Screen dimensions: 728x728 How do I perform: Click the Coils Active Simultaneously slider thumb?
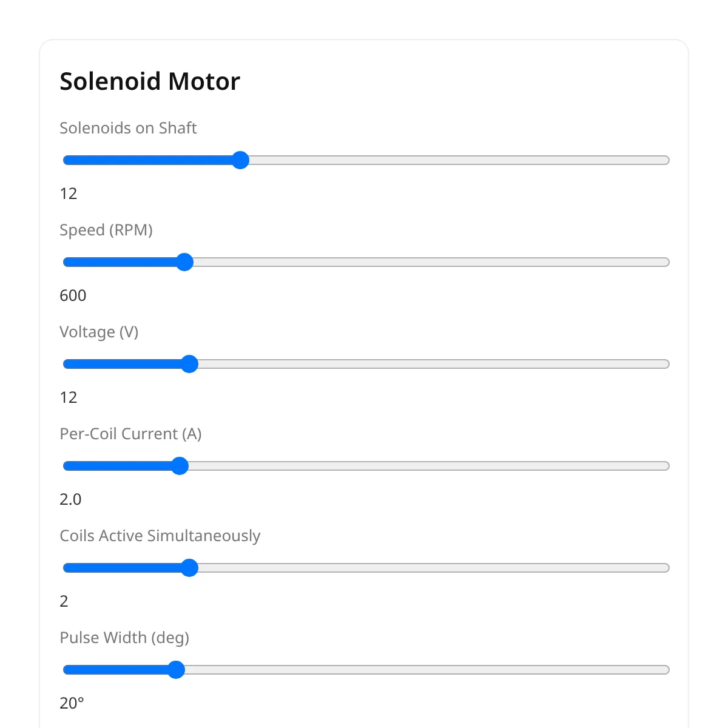coord(189,568)
